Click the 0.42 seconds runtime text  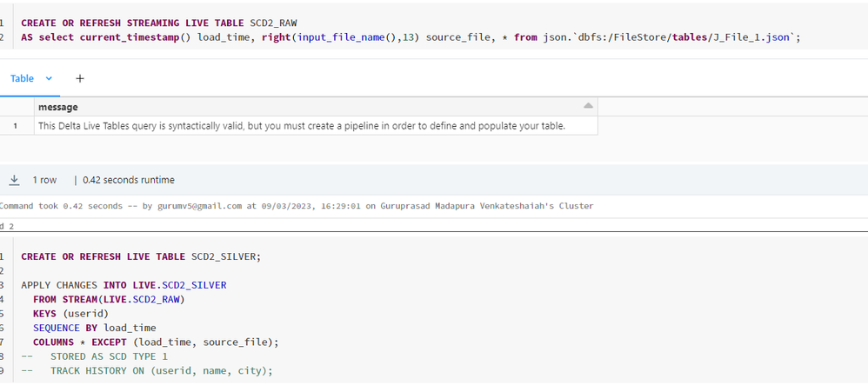[x=129, y=180]
